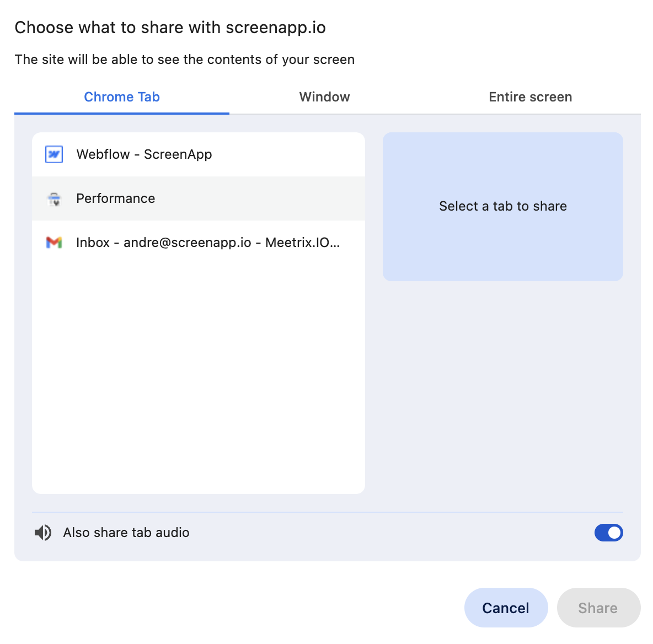
Task: Click the speaker icon near tab audio option
Action: coord(43,533)
